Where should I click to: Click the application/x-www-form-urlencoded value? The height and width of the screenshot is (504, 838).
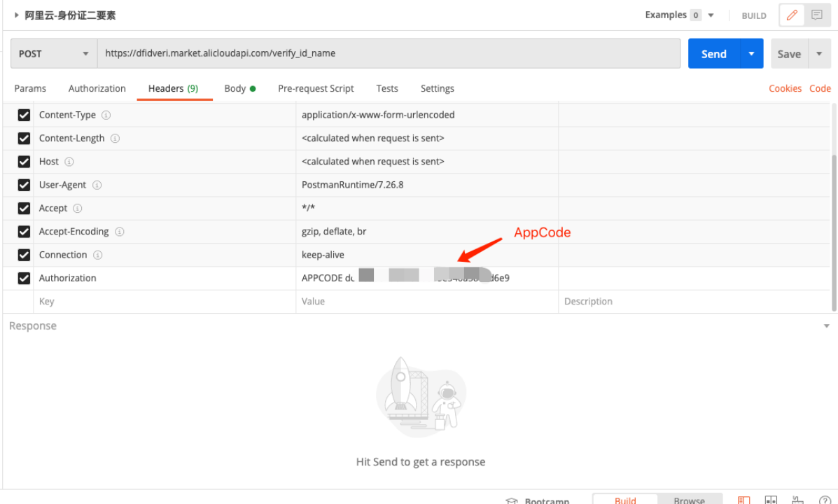tap(378, 115)
